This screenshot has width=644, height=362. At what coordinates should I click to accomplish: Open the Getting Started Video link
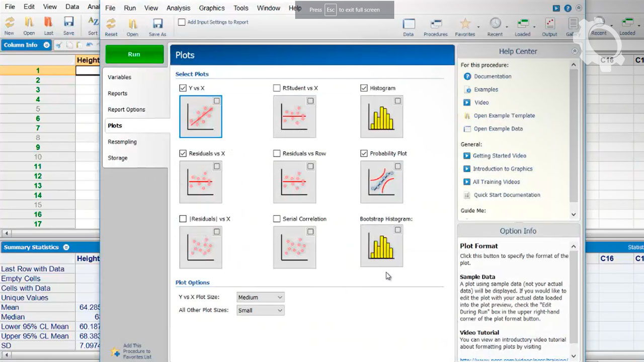click(x=499, y=156)
